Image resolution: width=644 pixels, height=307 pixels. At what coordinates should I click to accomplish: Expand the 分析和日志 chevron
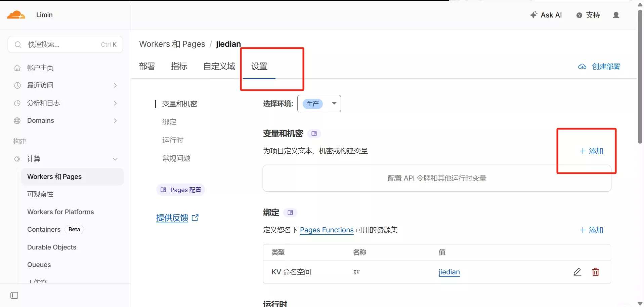(x=115, y=103)
